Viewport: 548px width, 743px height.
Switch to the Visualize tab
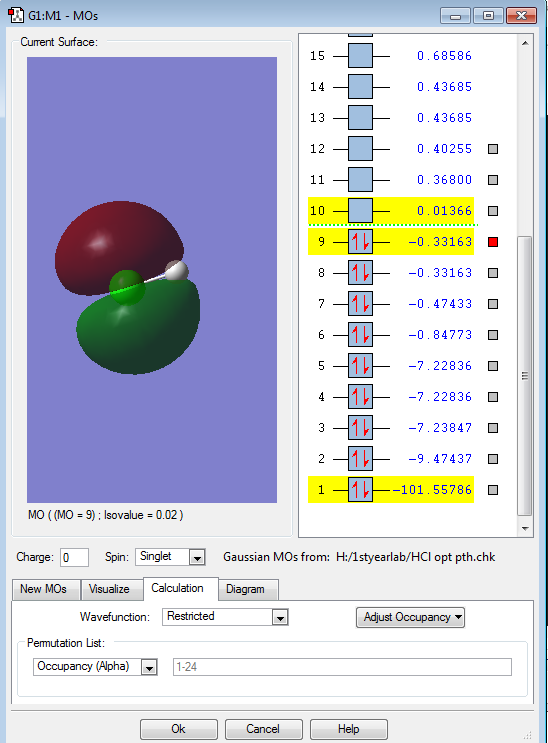point(109,589)
